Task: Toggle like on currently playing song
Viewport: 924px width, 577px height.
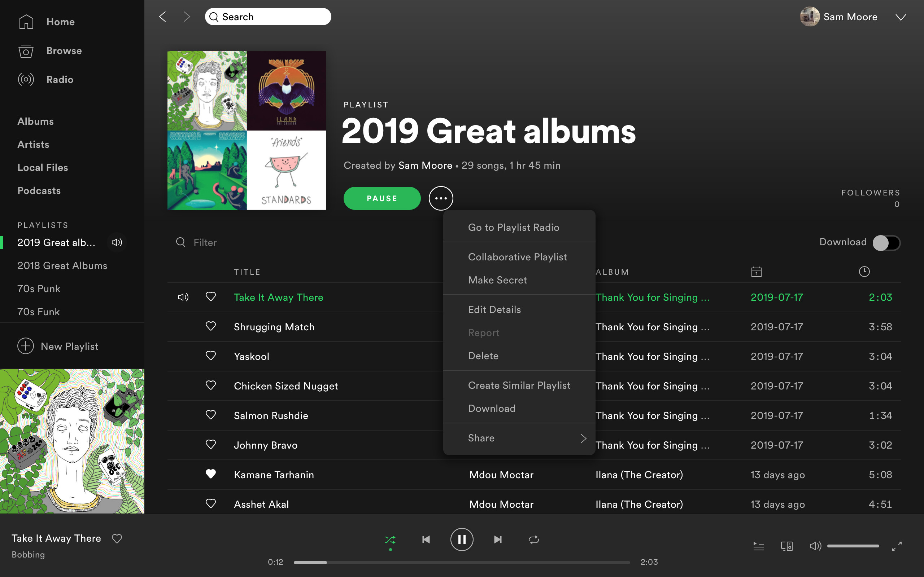Action: click(x=117, y=538)
